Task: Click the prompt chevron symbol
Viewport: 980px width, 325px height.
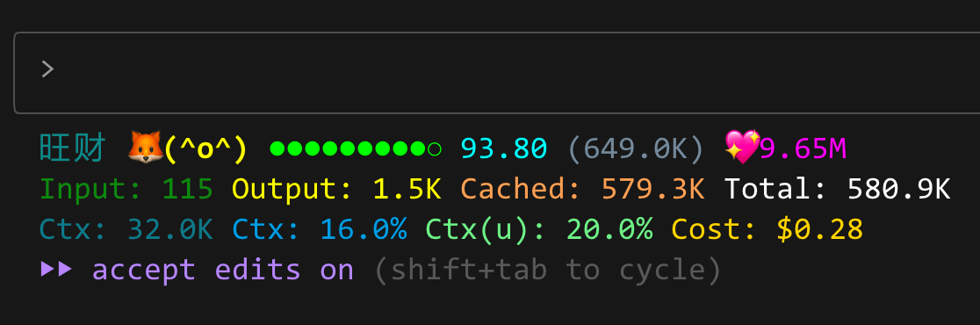Action: [47, 69]
